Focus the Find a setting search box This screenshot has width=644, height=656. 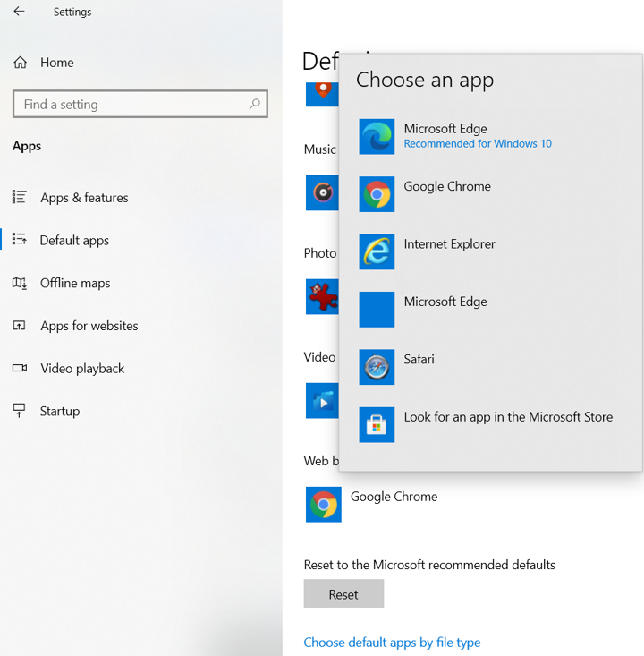tap(140, 104)
